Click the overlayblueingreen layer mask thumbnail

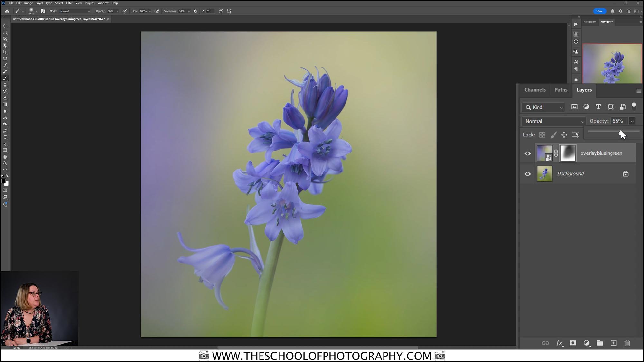[568, 153]
